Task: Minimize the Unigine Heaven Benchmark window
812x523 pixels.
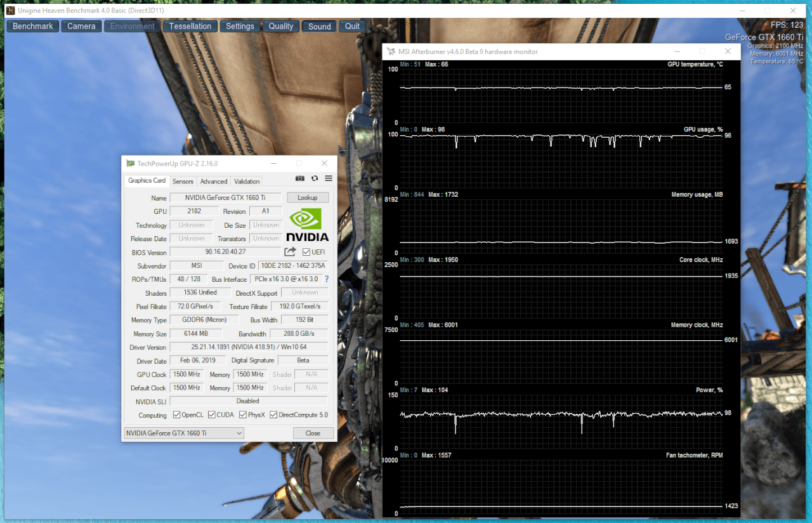Action: tap(742, 10)
